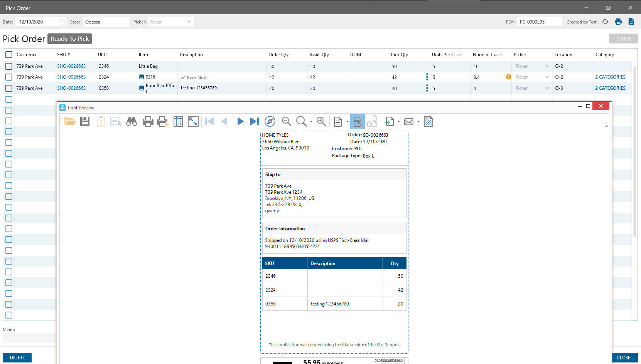Zoom in using the plus magnifier icon
The height and width of the screenshot is (364, 641).
tap(321, 122)
